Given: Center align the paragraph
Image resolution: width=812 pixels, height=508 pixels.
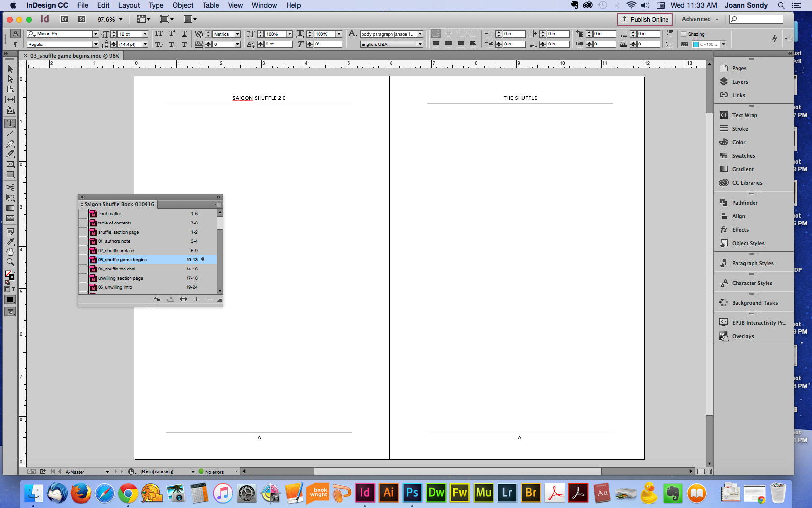Looking at the screenshot, I should [449, 33].
